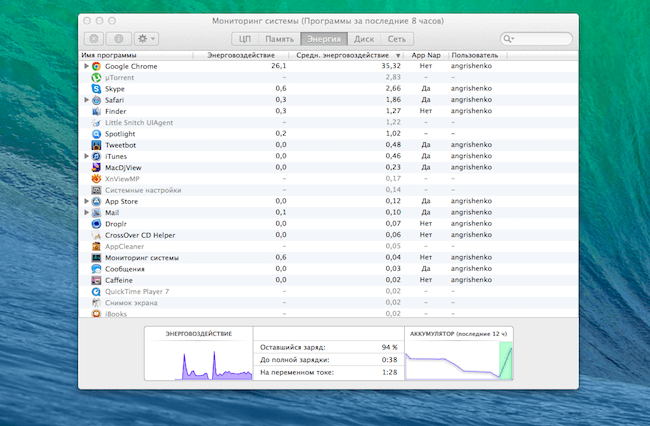Image resolution: width=650 pixels, height=426 pixels.
Task: Expand the Mail process group
Action: 86,213
